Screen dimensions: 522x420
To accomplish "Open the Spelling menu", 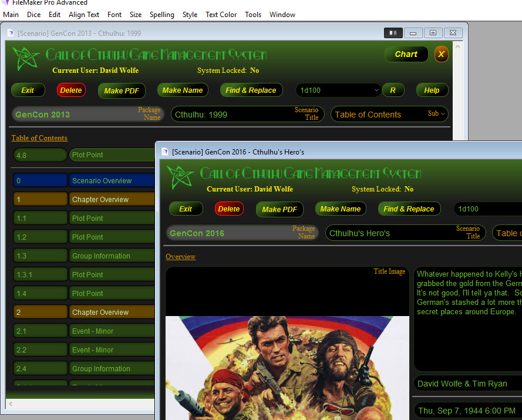I will [x=162, y=15].
